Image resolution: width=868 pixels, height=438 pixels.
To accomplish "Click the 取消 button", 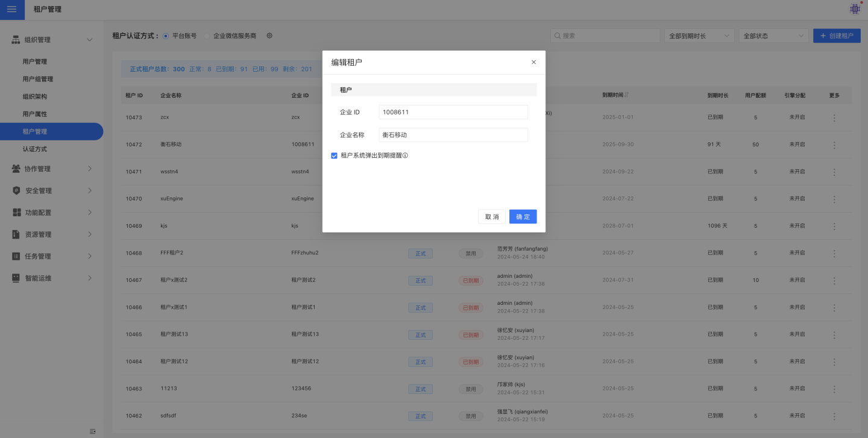I will [x=492, y=217].
